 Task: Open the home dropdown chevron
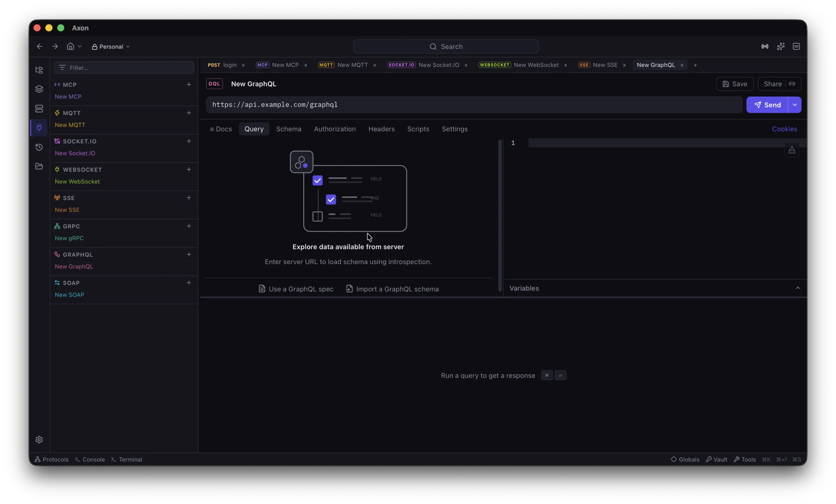(80, 46)
